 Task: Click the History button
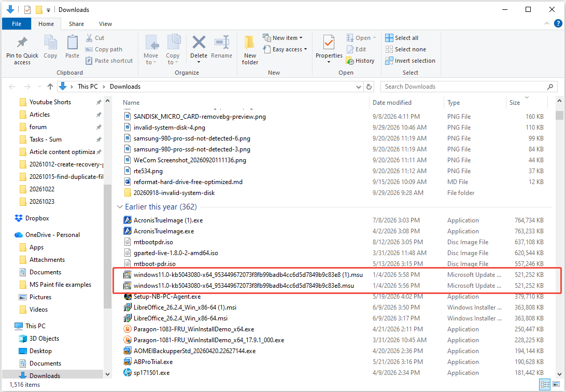point(360,61)
